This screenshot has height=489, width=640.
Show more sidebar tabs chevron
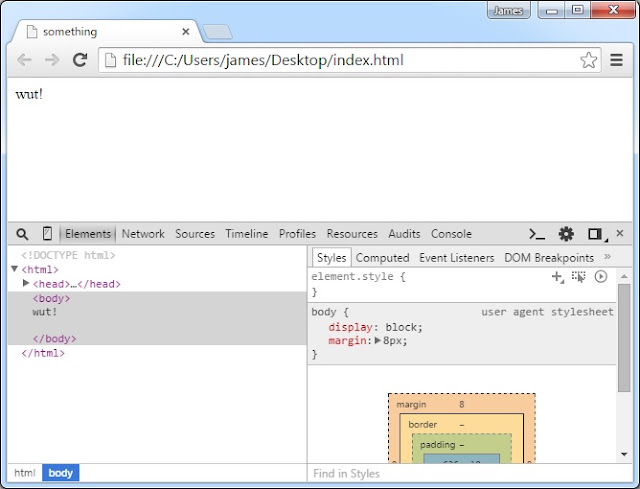[607, 256]
